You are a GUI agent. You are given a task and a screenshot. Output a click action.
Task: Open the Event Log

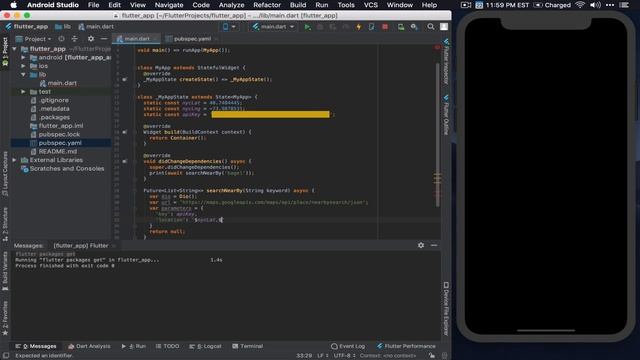pos(348,346)
